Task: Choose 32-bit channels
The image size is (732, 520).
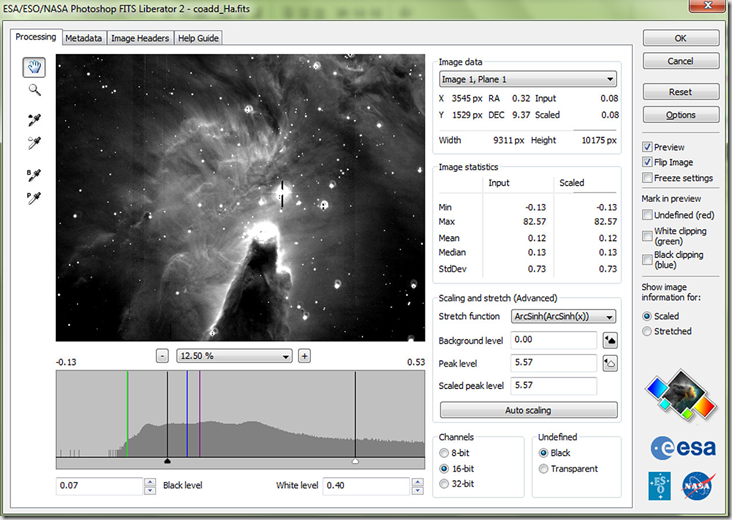Action: (444, 484)
